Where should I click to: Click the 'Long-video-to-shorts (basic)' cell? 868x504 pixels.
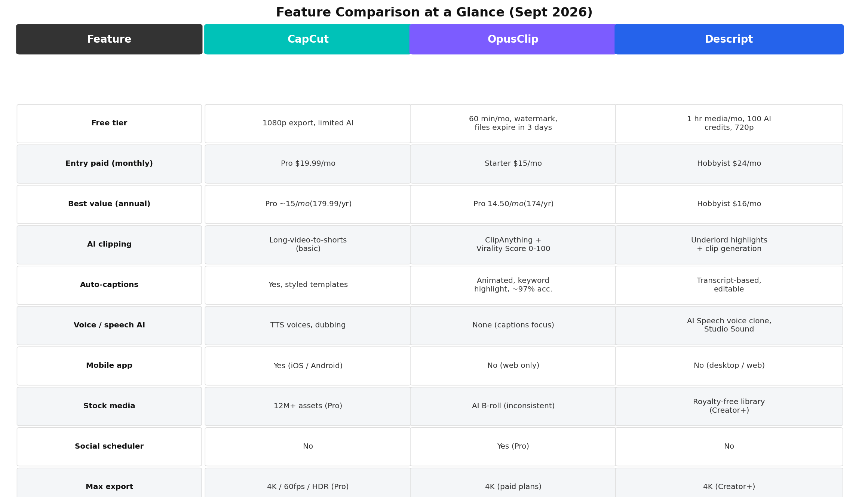tap(308, 245)
